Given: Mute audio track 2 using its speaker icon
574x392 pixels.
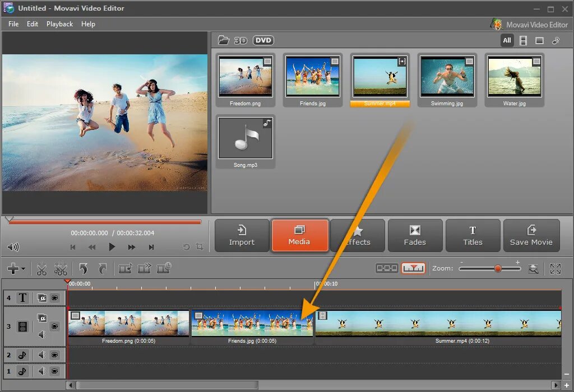Looking at the screenshot, I should [x=41, y=354].
